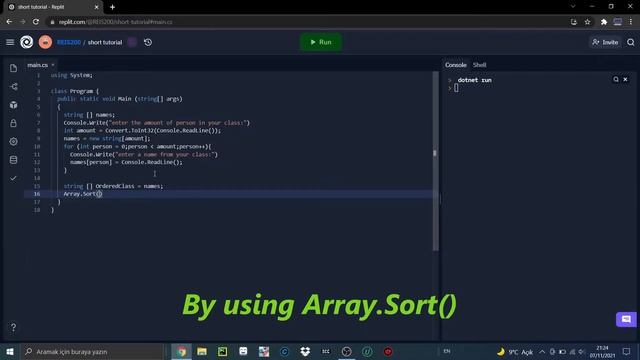Click the Replit logo

click(x=27, y=42)
